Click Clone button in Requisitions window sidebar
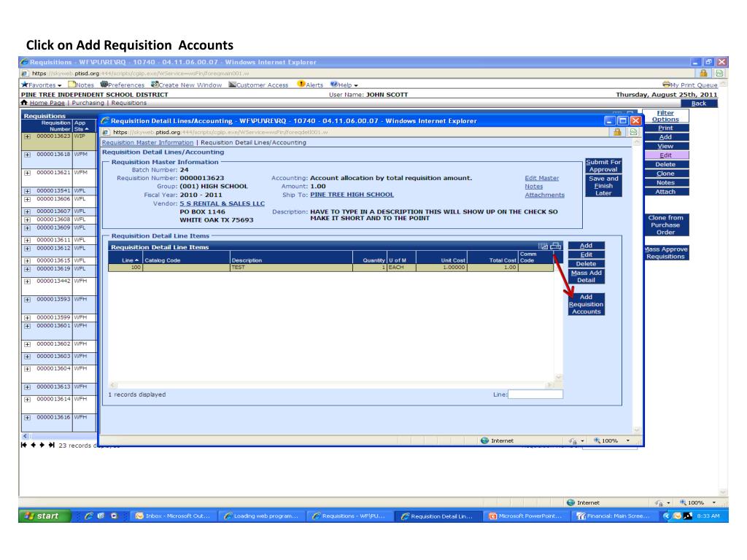This screenshot has width=747, height=560. pyautogui.click(x=665, y=174)
